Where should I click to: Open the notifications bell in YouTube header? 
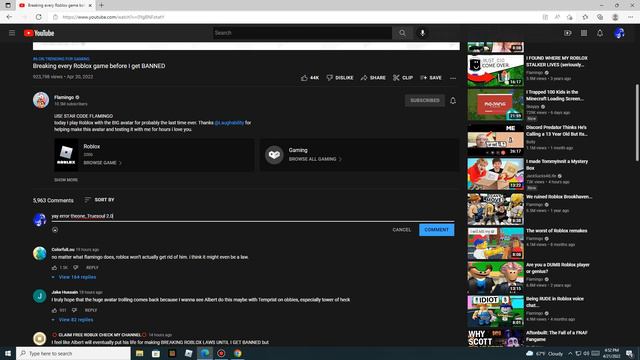(x=600, y=33)
